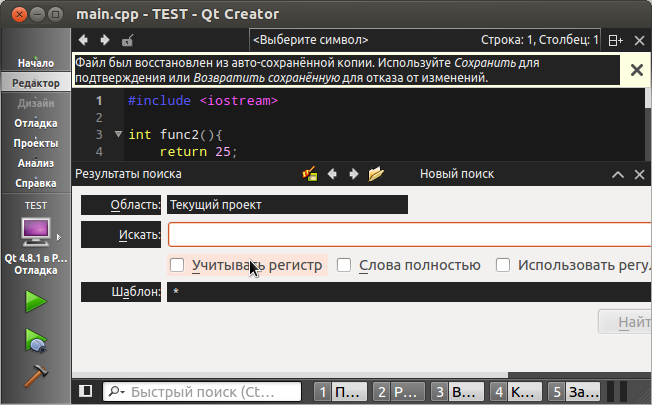
Task: Switch to Редактор mode
Action: coord(36,83)
